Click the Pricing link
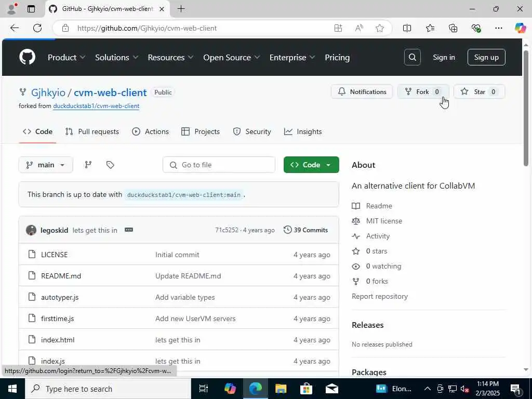 (x=337, y=57)
